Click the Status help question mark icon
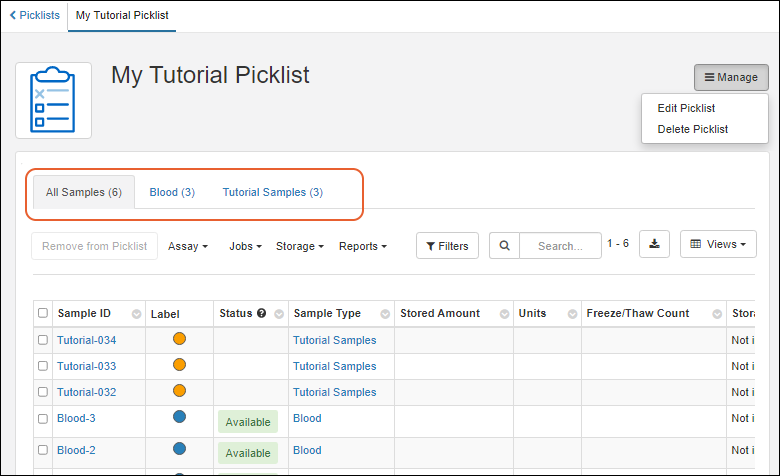780x476 pixels. 261,313
